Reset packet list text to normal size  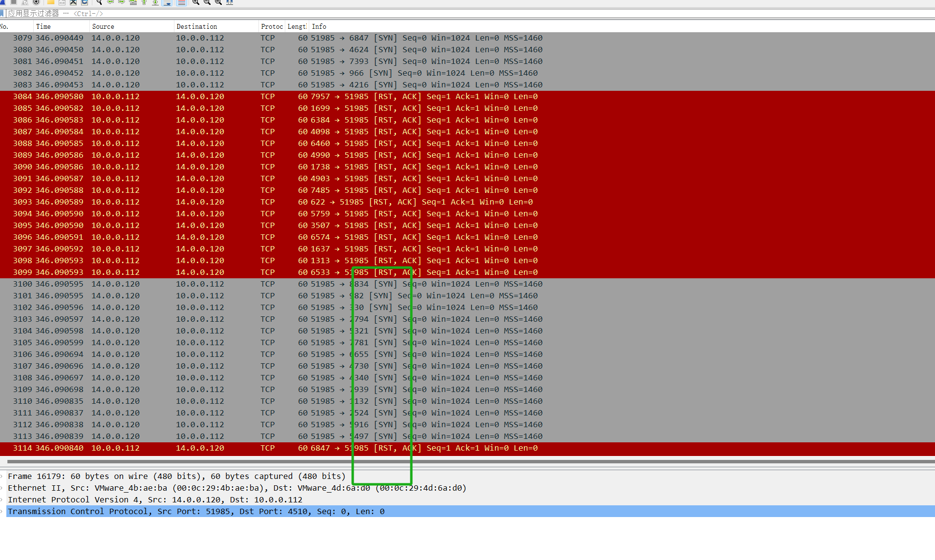pyautogui.click(x=218, y=2)
